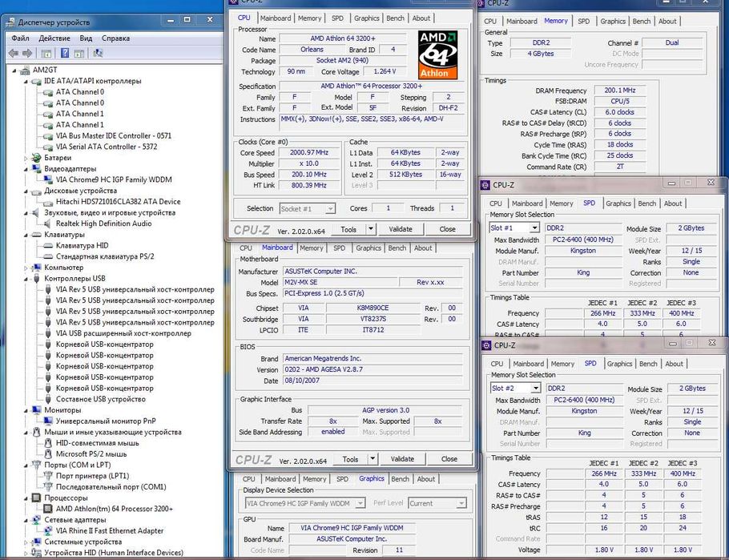The width and height of the screenshot is (729, 560).
Task: Click Close in the Processor CPU-Z window
Action: [x=447, y=229]
